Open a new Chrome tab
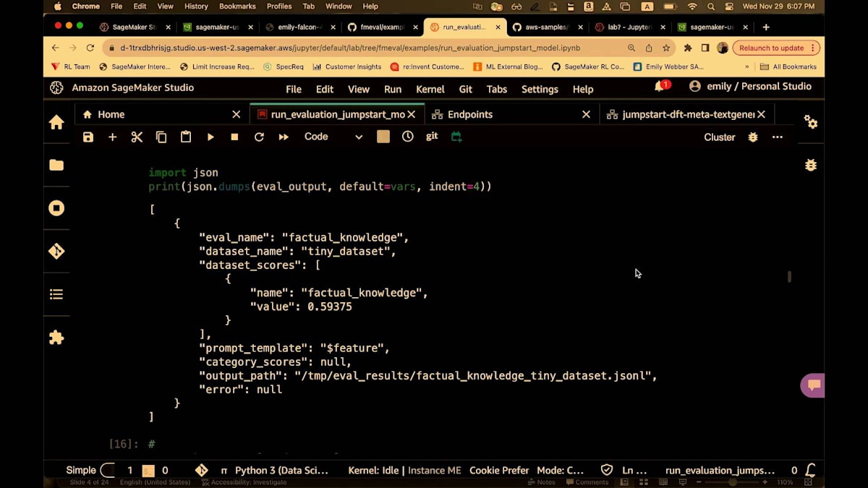The height and width of the screenshot is (488, 868). [x=766, y=27]
